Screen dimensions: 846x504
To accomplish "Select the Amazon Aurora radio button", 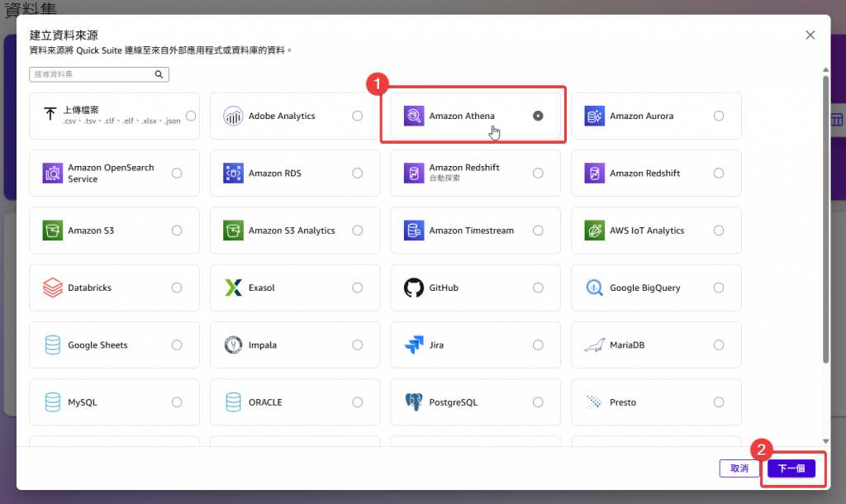I will (719, 116).
